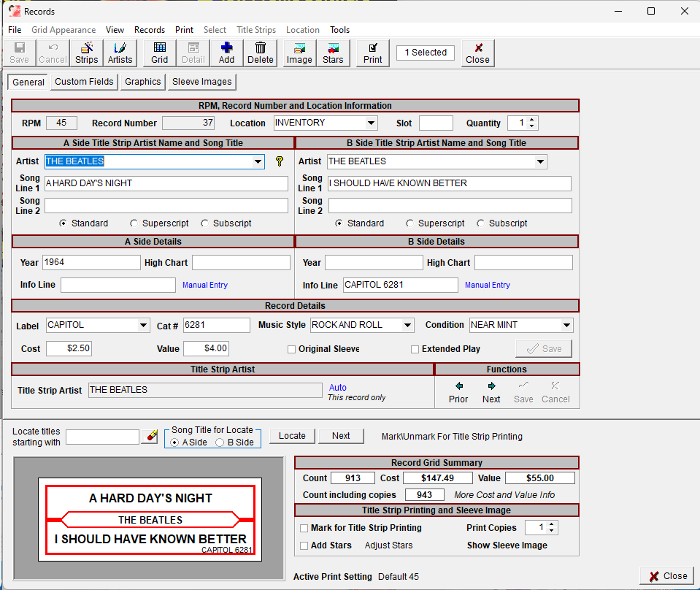The width and height of the screenshot is (700, 590).
Task: Click More Cost and Value Info
Action: click(x=504, y=495)
